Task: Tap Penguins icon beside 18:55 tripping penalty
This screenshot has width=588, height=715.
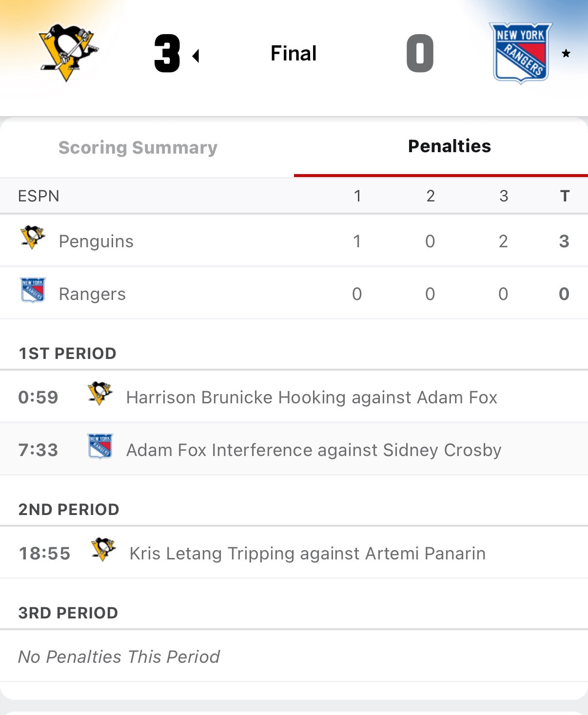Action: click(103, 550)
